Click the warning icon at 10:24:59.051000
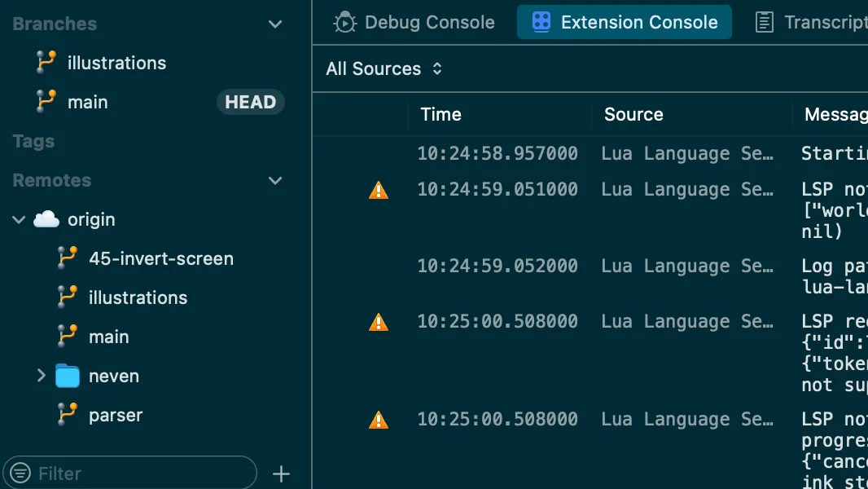 click(x=379, y=190)
